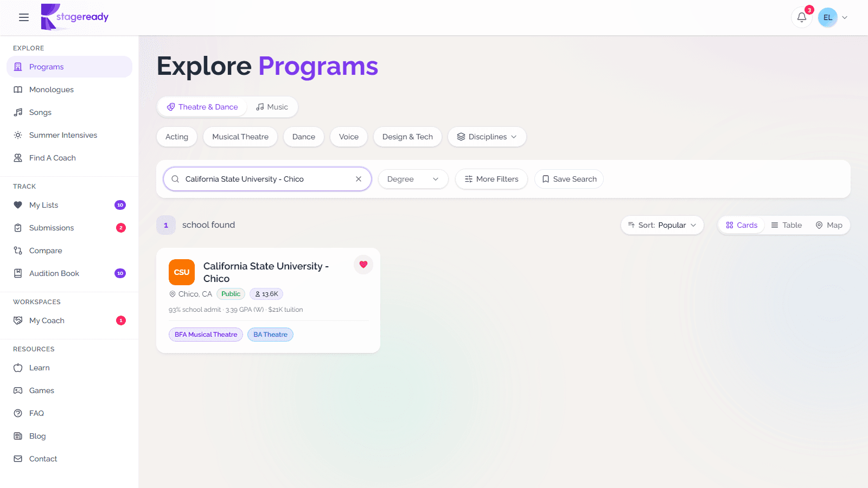Open the notifications bell
Viewport: 868px width, 488px height.
tap(801, 17)
